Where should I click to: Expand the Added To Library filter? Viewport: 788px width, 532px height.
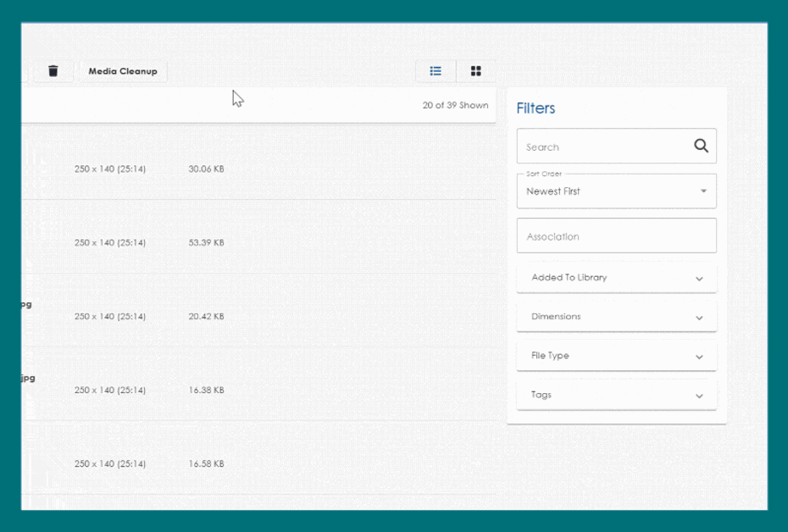(616, 278)
